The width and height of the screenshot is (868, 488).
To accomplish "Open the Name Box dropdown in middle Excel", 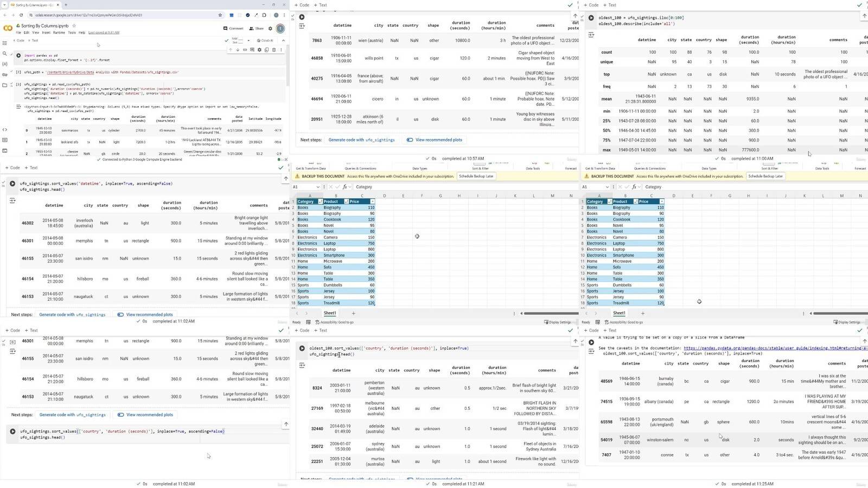I will click(318, 187).
